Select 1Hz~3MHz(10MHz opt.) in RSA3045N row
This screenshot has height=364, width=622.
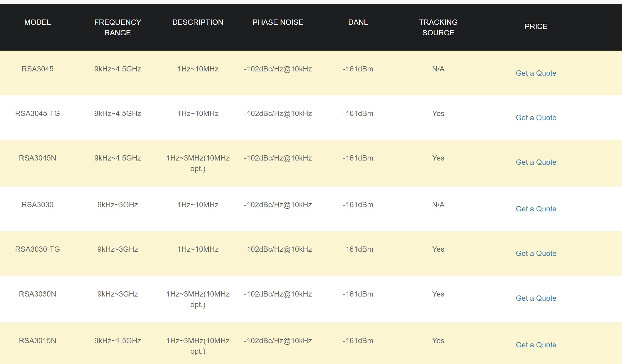click(198, 163)
